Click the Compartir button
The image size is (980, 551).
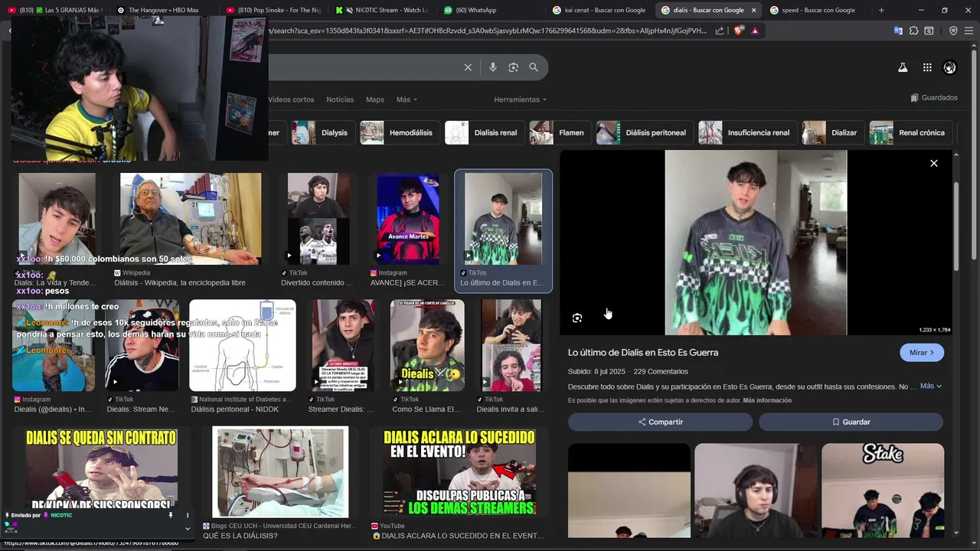660,422
